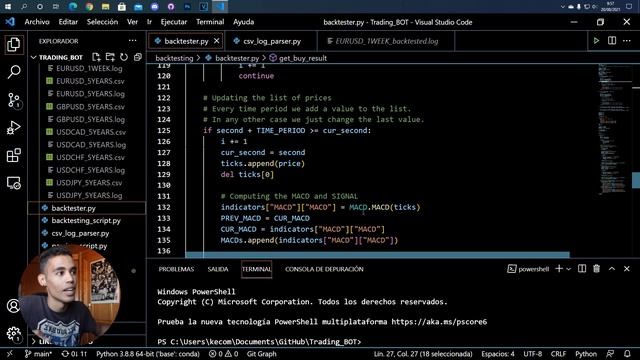Run the Python file with play button
The height and width of the screenshot is (360, 640).
(596, 41)
